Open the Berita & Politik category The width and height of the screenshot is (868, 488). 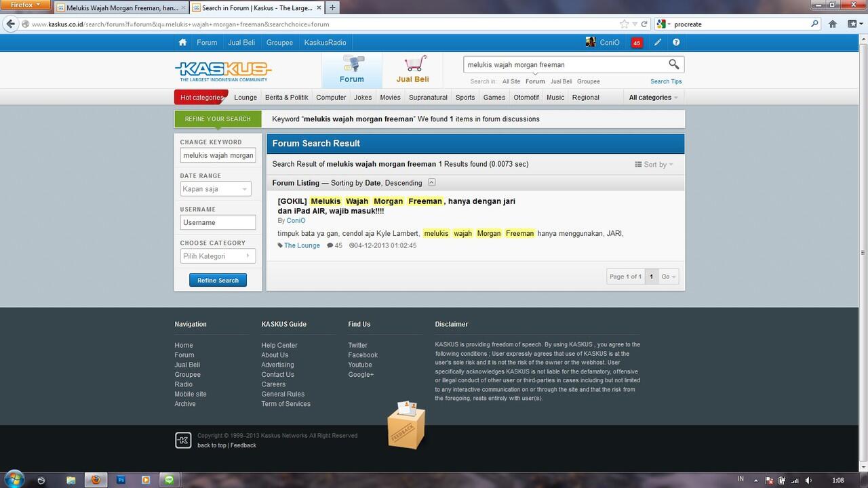[287, 97]
